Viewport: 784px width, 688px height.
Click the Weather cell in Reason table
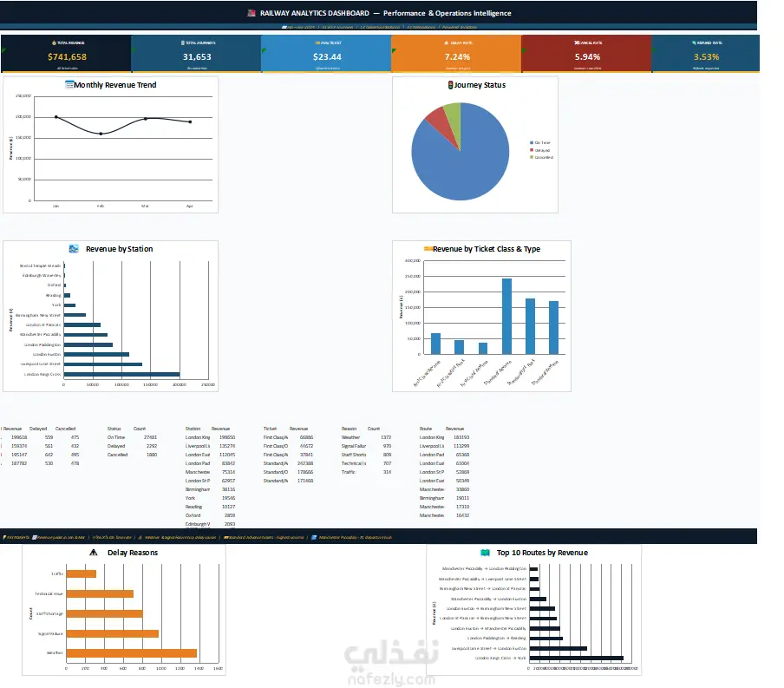point(350,437)
